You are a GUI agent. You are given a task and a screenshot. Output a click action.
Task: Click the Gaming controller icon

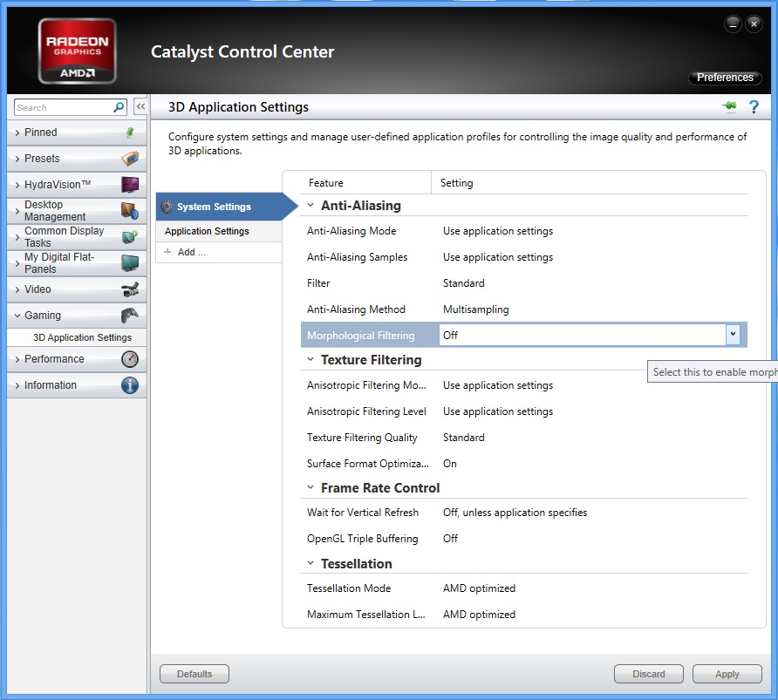click(x=130, y=316)
